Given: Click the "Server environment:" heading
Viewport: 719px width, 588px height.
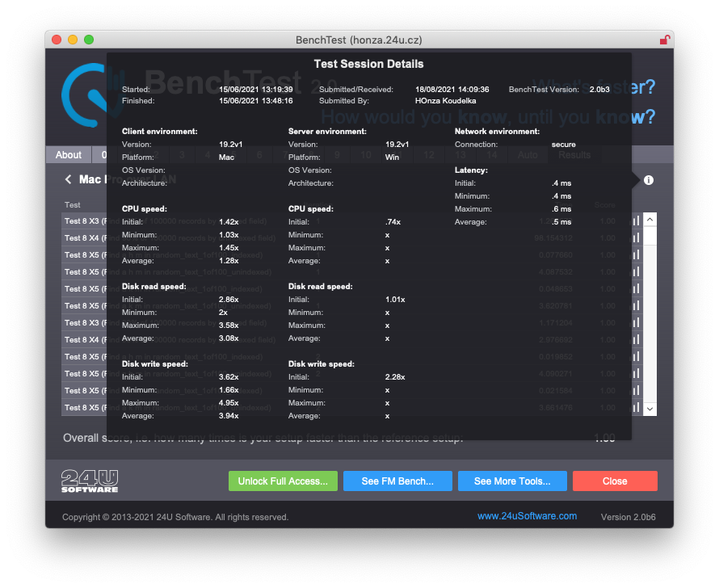Looking at the screenshot, I should pyautogui.click(x=327, y=132).
